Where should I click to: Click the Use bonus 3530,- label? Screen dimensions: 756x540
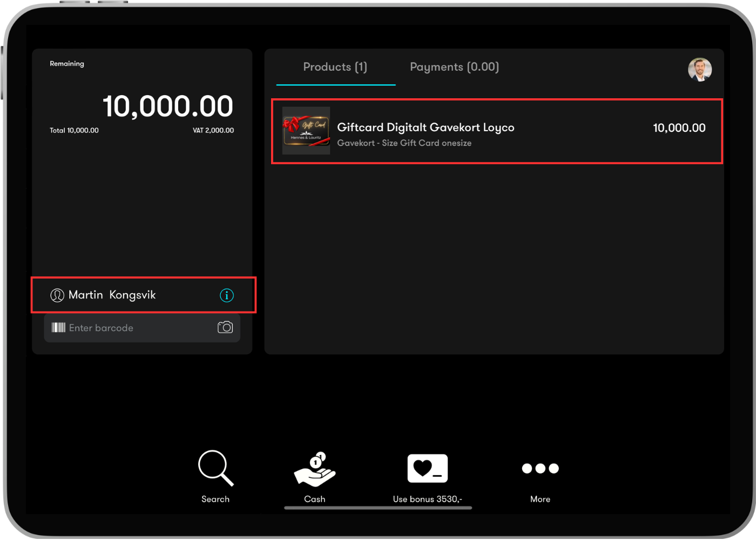427,499
